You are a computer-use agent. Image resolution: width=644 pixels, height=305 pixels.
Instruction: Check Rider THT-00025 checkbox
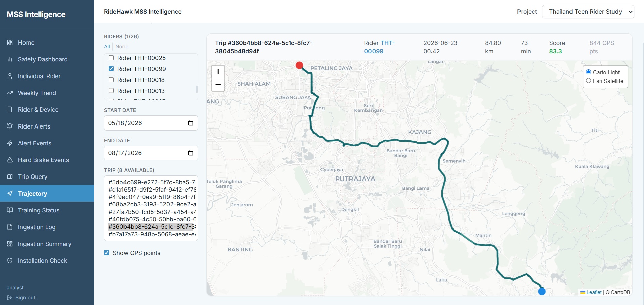(111, 58)
